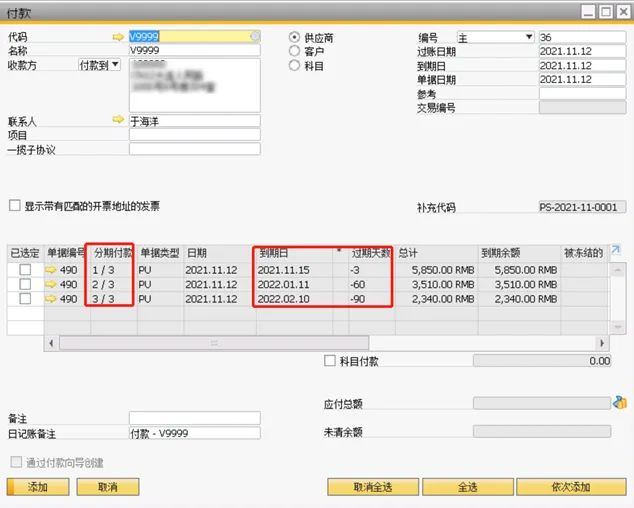Click the 单据类型 column header
634x508 pixels.
tap(160, 253)
